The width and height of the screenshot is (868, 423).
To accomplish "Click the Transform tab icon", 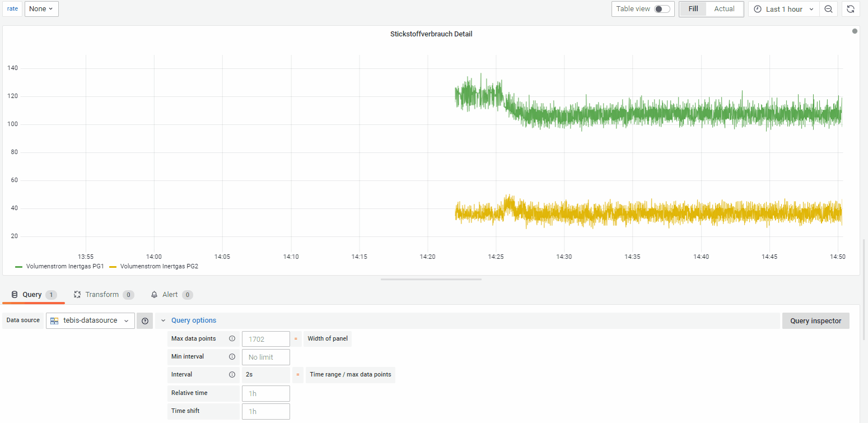I will tap(77, 295).
